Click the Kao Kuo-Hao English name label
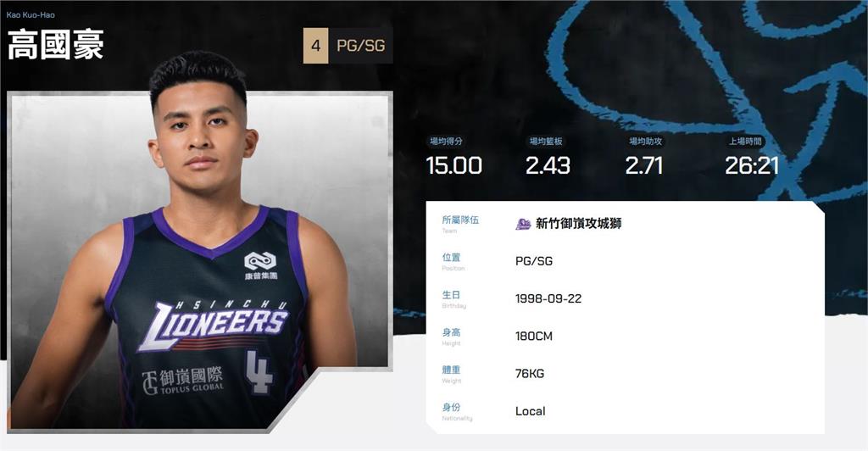This screenshot has width=868, height=451. coord(31,15)
